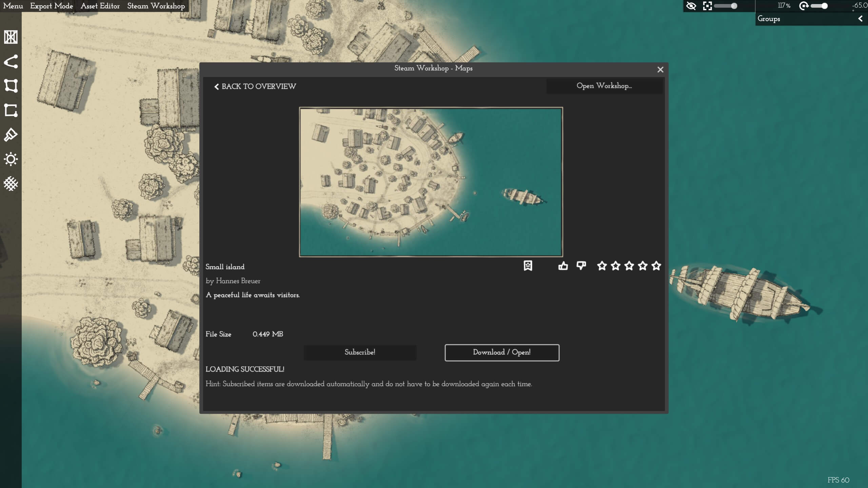
Task: Click the zoom-to-fit frame icon
Action: (x=707, y=6)
